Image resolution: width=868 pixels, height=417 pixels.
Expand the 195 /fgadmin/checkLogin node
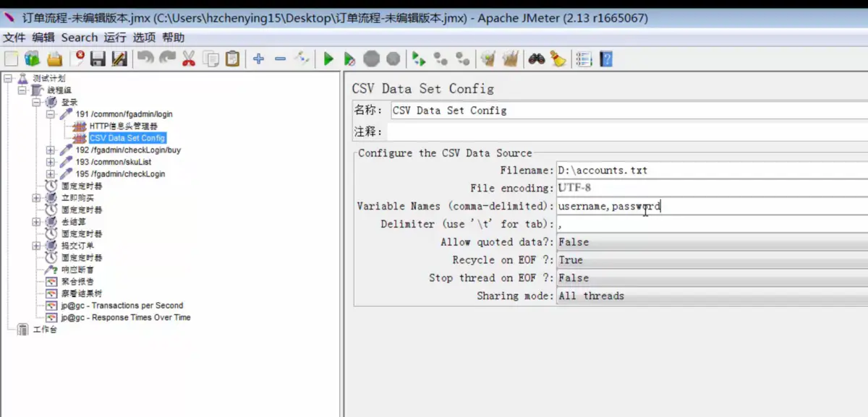51,174
